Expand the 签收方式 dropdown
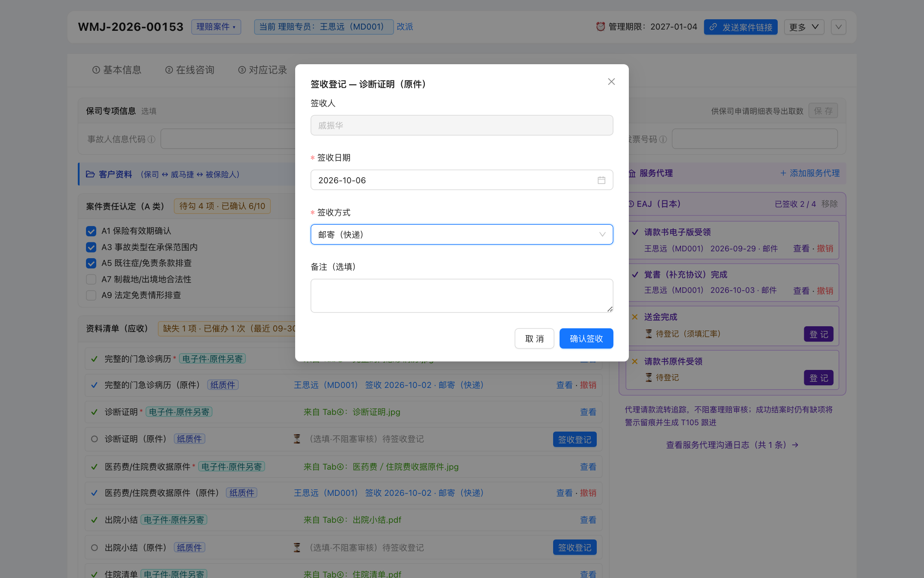The height and width of the screenshot is (578, 924). pyautogui.click(x=462, y=235)
